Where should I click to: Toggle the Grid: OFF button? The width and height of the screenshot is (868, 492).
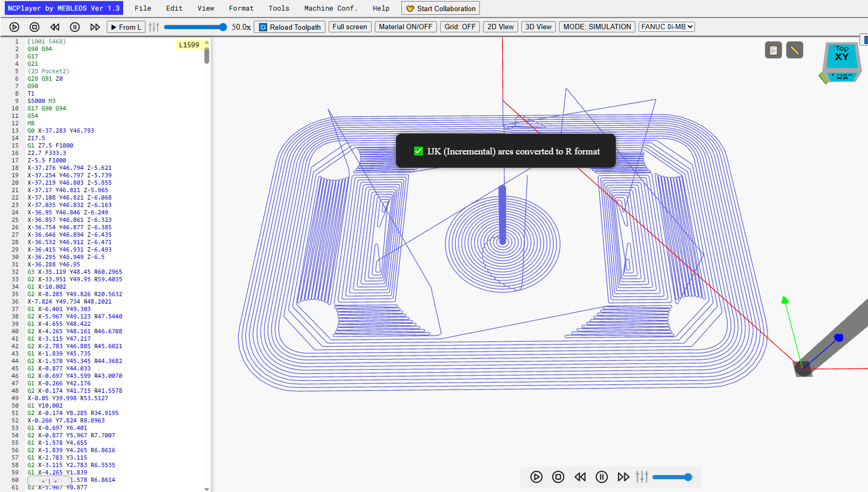[x=460, y=27]
